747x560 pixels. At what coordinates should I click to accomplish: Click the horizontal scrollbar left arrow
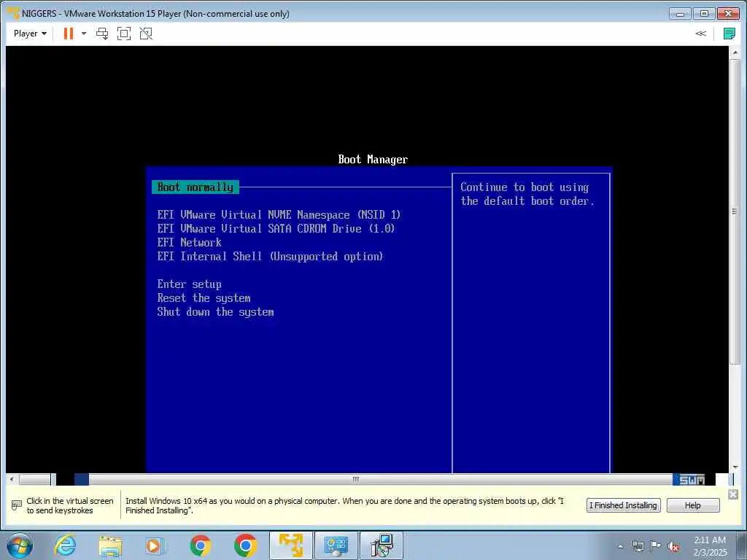click(x=12, y=479)
